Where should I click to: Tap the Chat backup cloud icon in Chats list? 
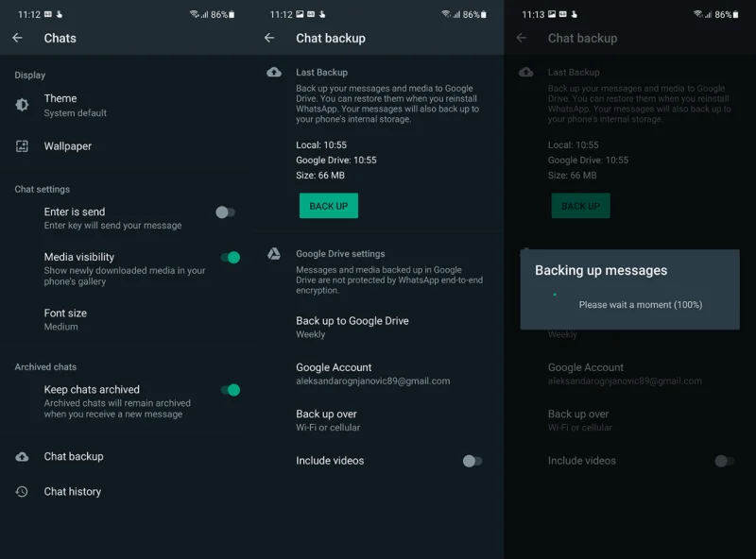point(22,456)
